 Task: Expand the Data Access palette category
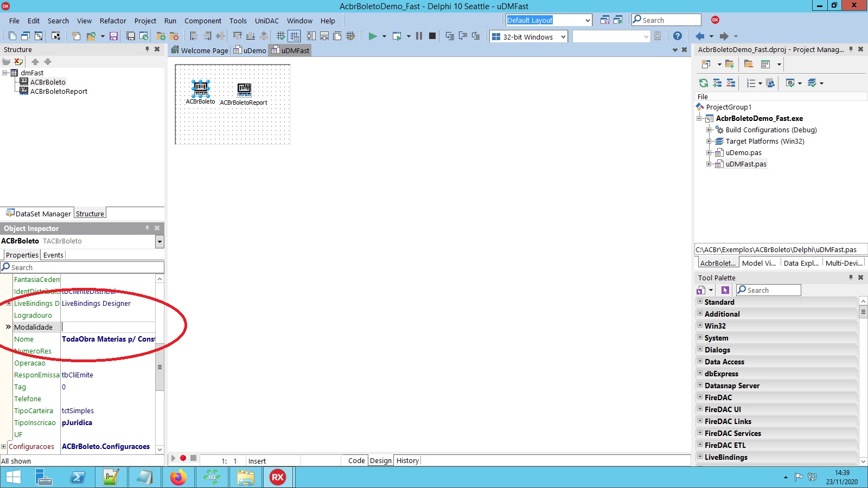[x=700, y=361]
